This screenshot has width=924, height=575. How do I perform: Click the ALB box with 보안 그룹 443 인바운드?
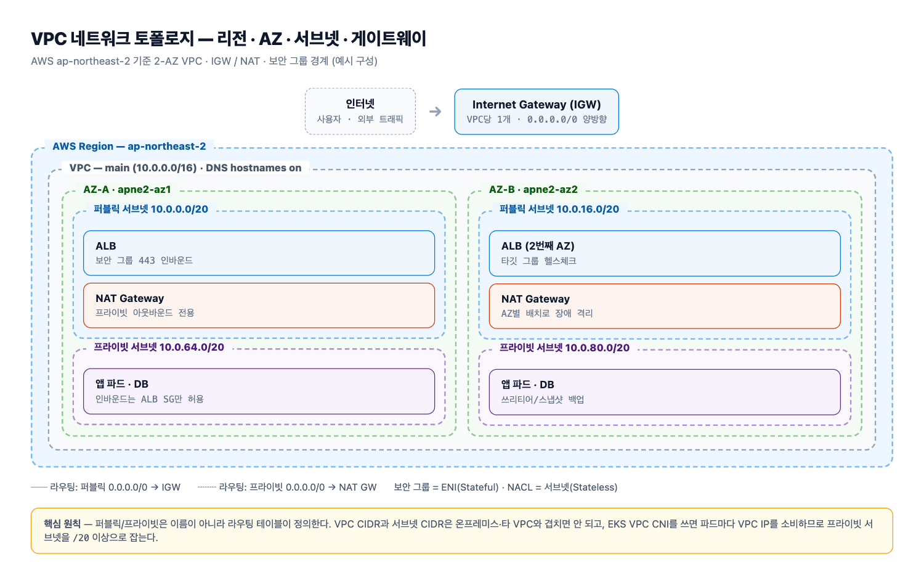pyautogui.click(x=259, y=253)
